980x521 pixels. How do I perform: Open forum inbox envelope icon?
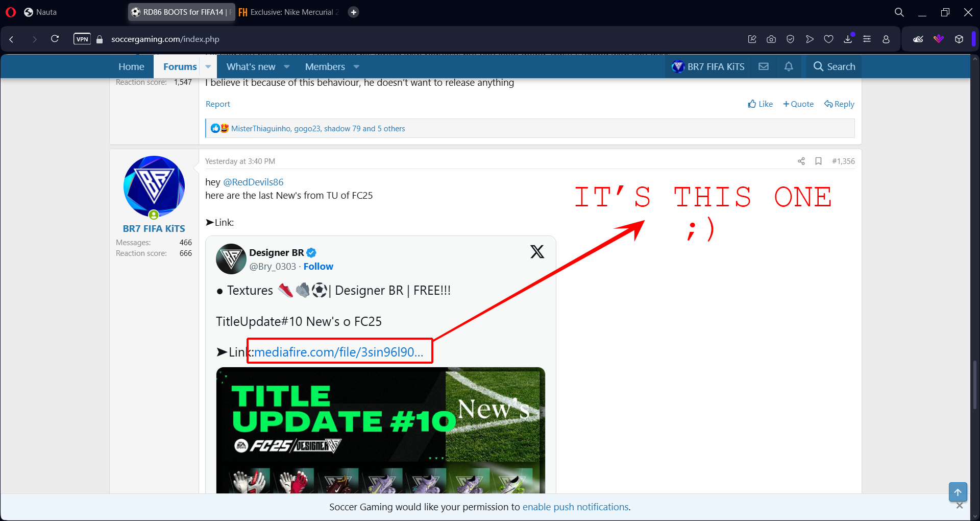pyautogui.click(x=764, y=66)
